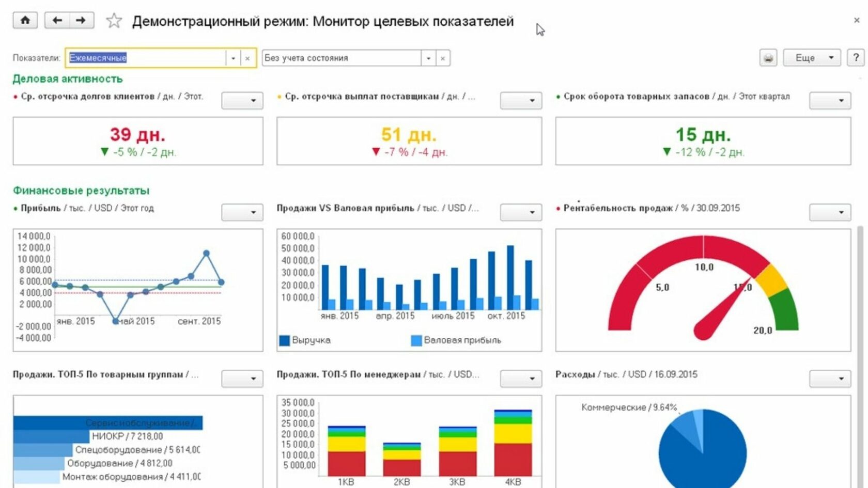Click Монтаж оборудования / 4 411,00 label
Viewport: 868px width, 488px height.
point(131,477)
